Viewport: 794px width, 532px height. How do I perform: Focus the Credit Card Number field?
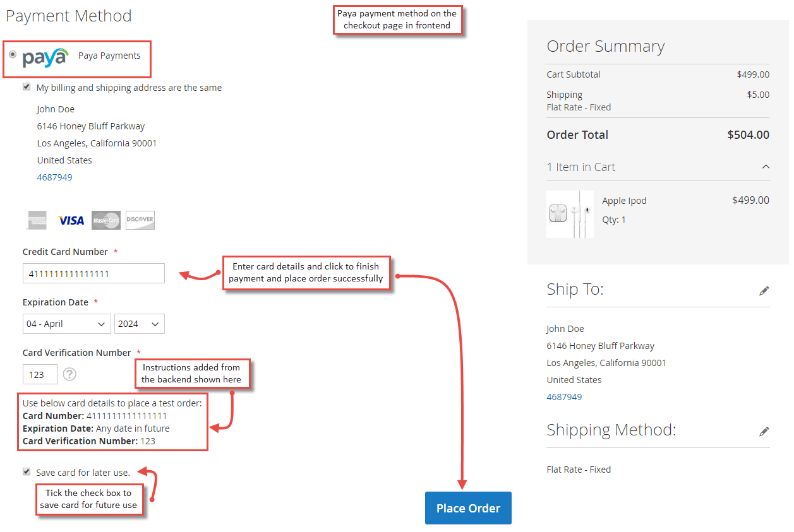(x=93, y=273)
